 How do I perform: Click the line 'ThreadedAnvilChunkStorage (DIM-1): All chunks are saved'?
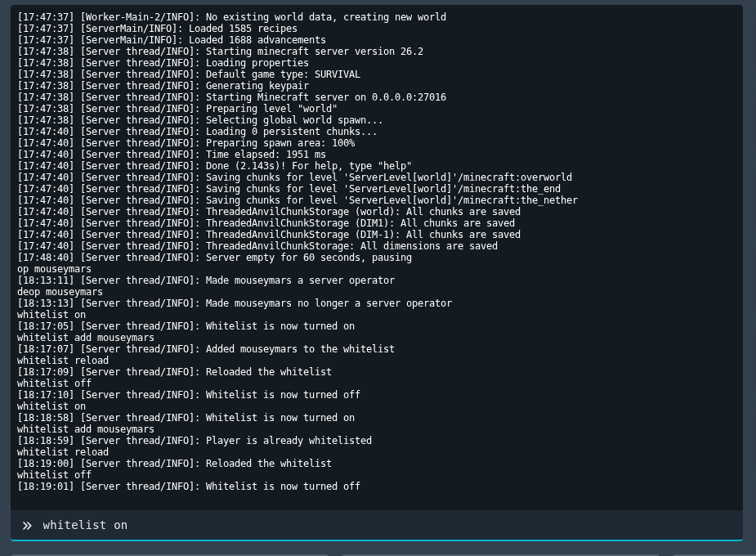tap(269, 235)
